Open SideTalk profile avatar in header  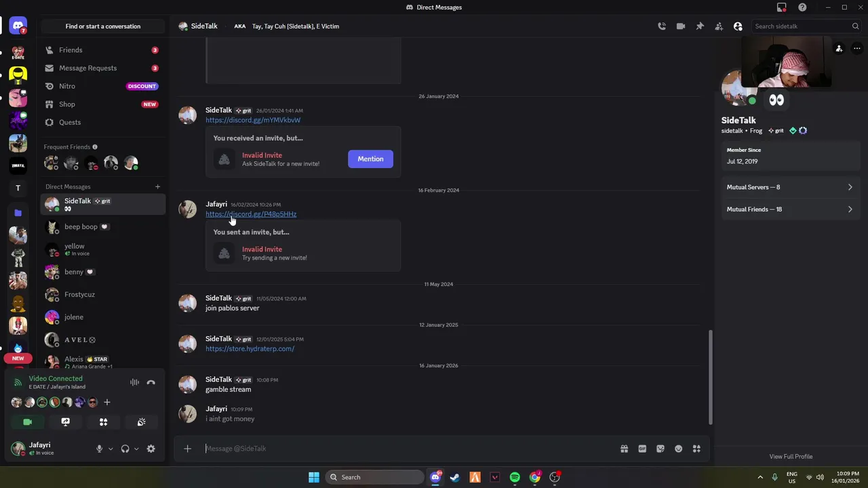183,26
